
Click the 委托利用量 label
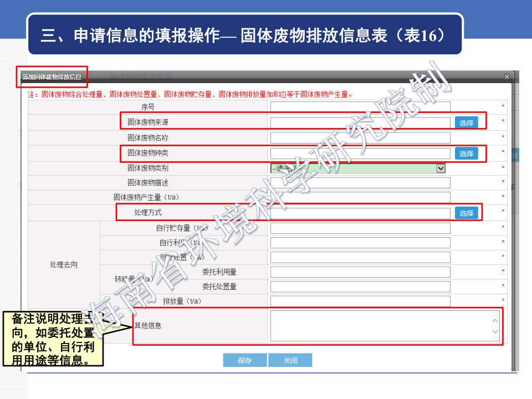(219, 272)
